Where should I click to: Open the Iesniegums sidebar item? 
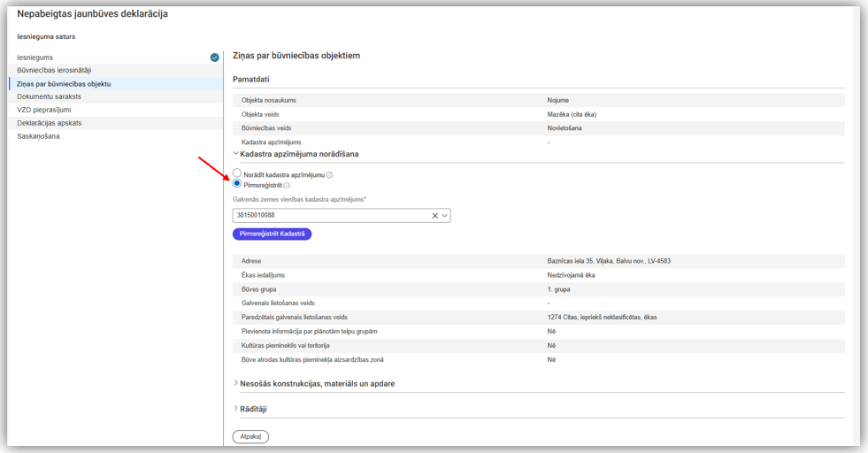(35, 58)
